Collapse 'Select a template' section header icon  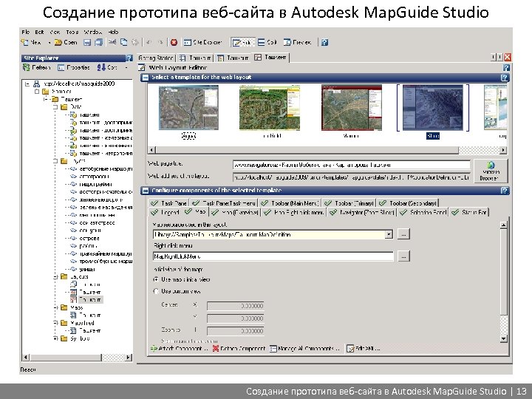point(145,78)
